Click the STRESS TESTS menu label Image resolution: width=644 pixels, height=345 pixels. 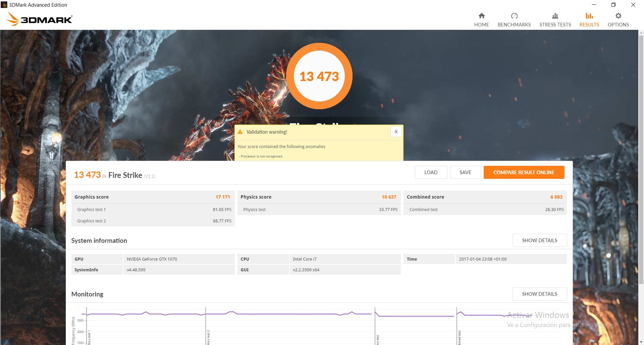click(x=555, y=24)
